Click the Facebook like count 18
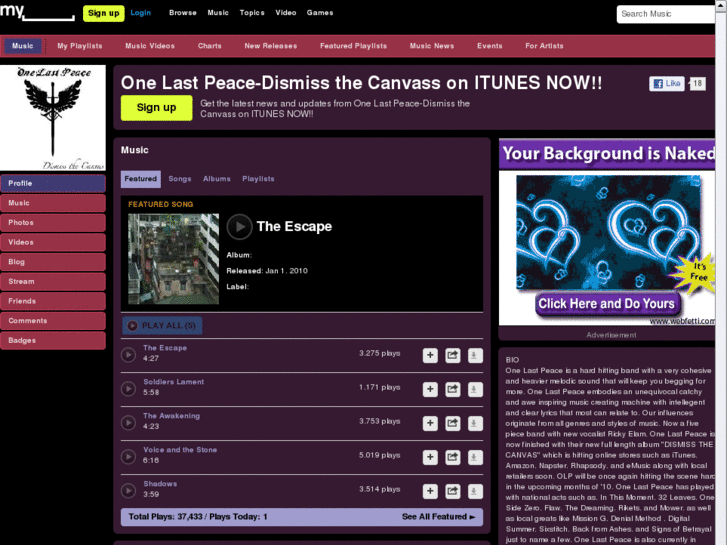Image resolution: width=727 pixels, height=545 pixels. pos(697,83)
